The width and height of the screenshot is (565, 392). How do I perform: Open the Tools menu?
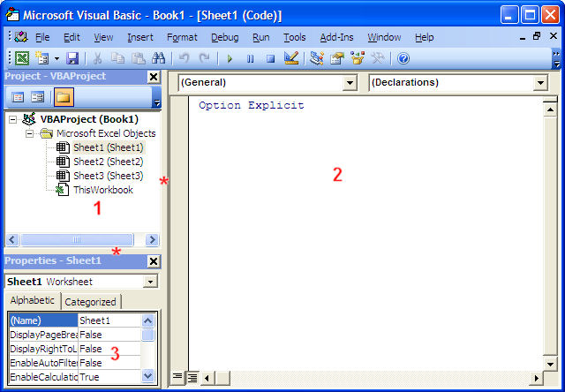294,37
